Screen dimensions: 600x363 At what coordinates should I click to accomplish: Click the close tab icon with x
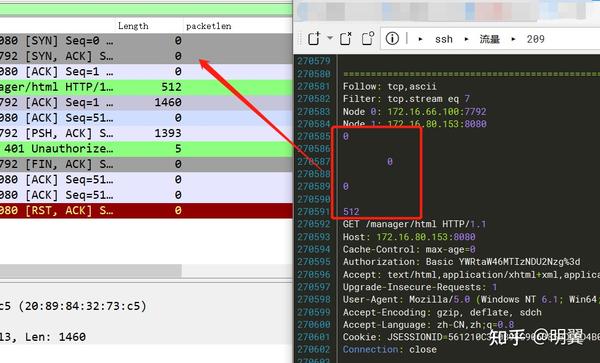(x=346, y=38)
